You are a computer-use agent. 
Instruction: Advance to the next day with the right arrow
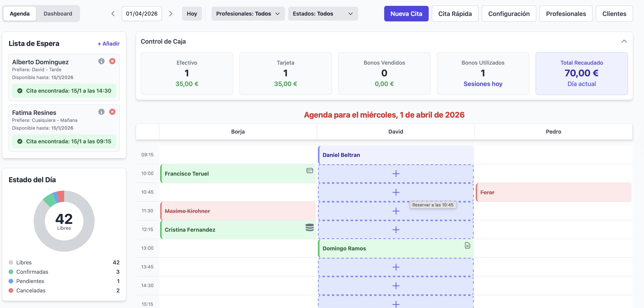[171, 13]
